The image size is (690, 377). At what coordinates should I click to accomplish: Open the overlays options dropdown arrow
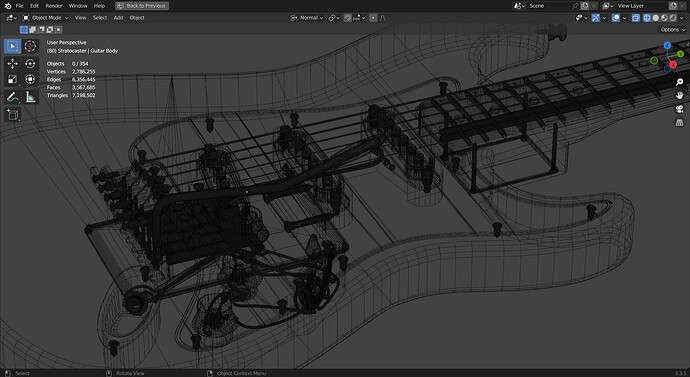click(625, 18)
